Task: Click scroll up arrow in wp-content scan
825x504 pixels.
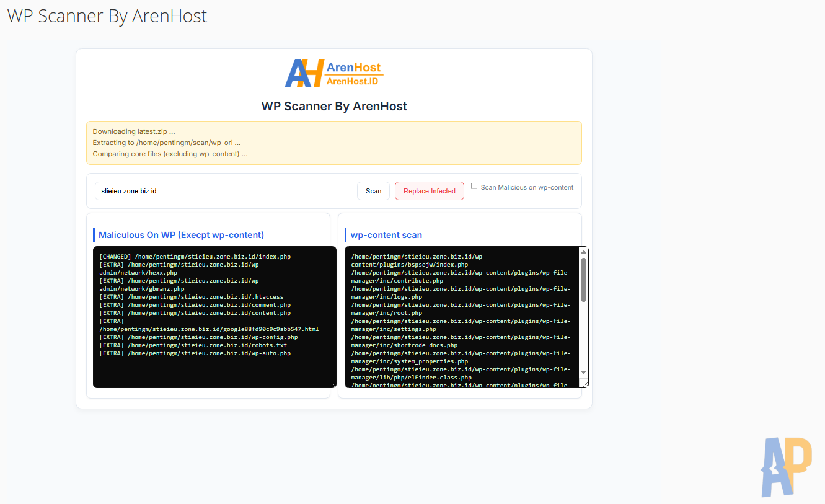Action: tap(583, 251)
